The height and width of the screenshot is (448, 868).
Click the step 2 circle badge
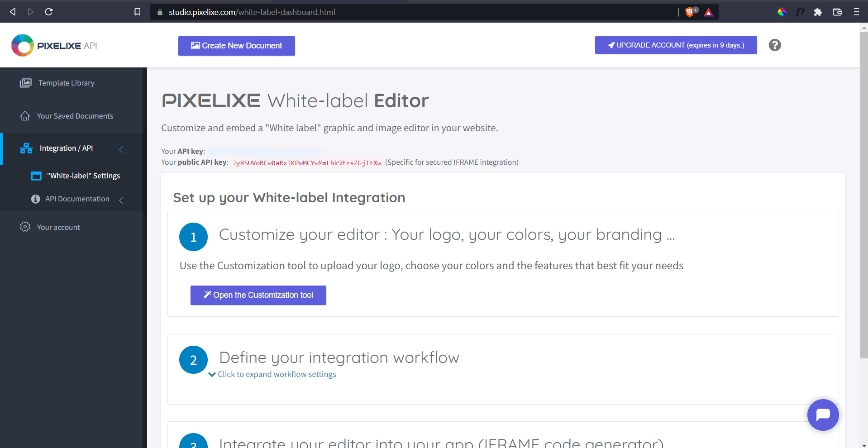click(193, 360)
